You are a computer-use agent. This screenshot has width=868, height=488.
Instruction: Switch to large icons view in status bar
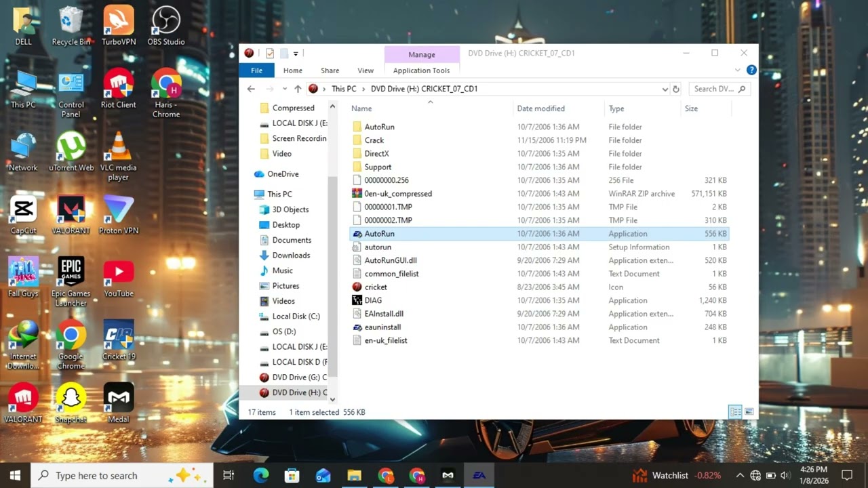point(749,411)
